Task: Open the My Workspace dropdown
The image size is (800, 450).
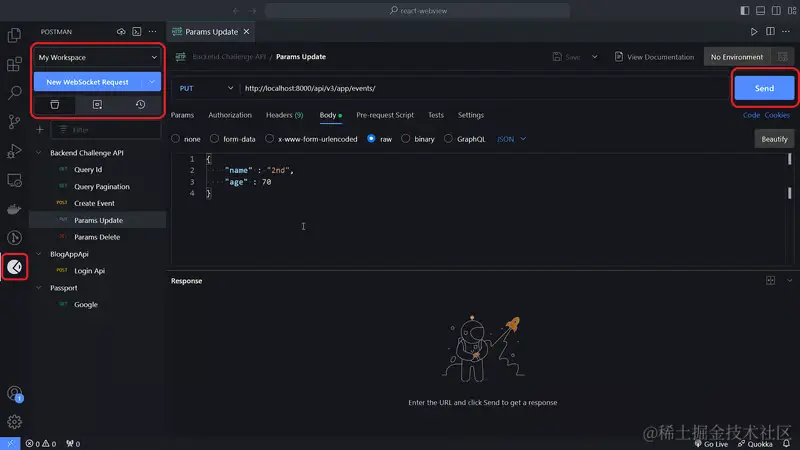Action: coord(97,58)
